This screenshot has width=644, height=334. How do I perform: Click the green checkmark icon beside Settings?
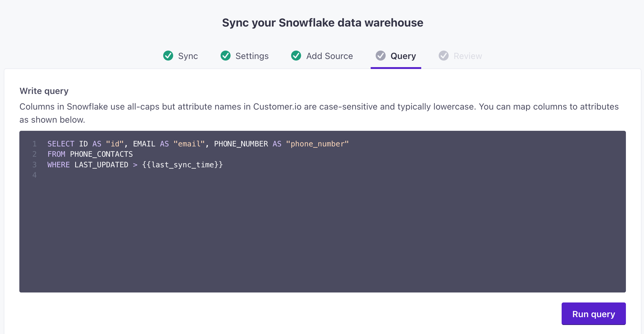[226, 56]
